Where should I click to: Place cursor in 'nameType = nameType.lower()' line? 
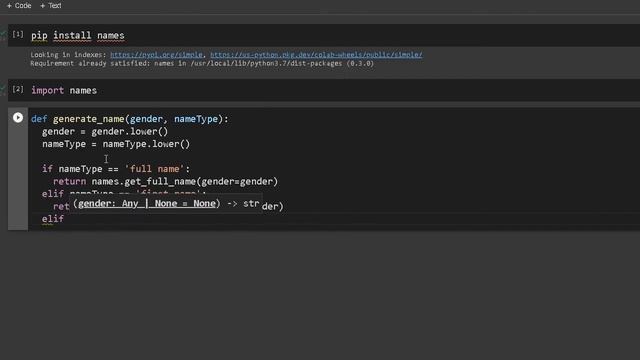click(x=116, y=144)
